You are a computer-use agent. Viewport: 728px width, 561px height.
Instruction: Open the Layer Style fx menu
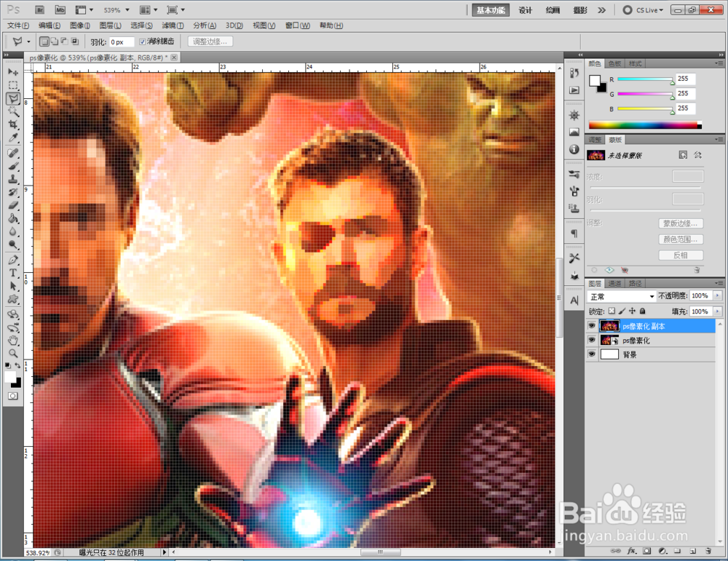[631, 551]
